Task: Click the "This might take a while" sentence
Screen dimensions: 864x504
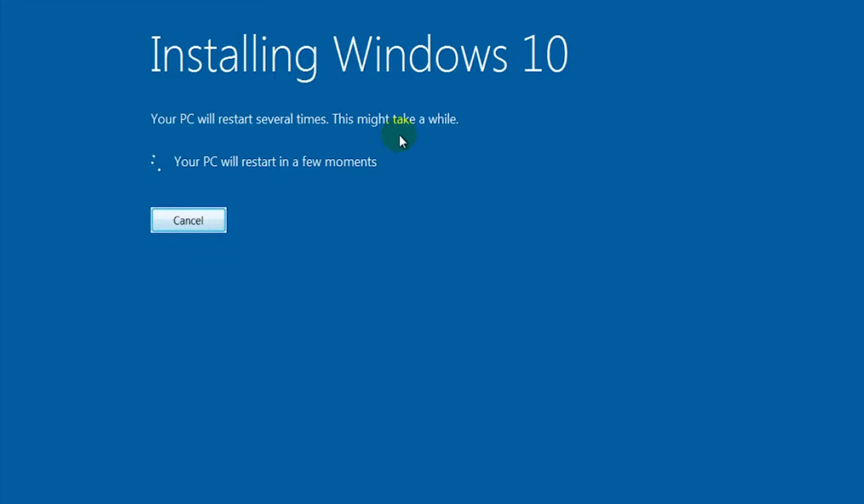Action: (395, 119)
